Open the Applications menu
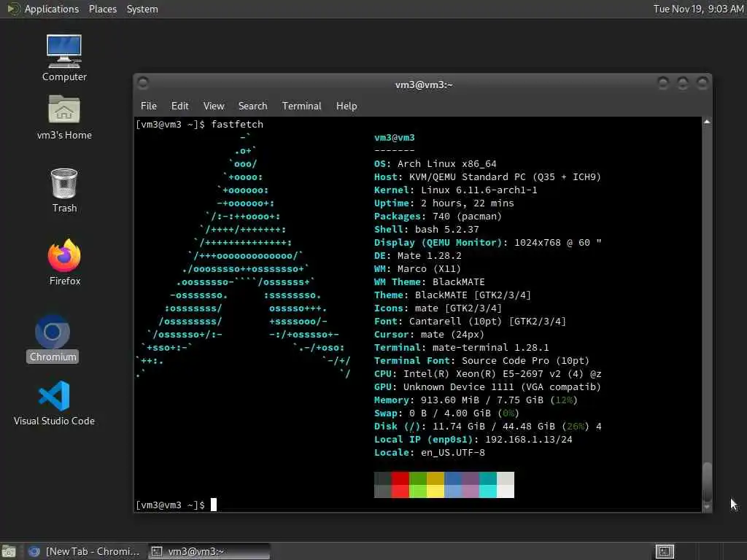This screenshot has height=560, width=747. click(x=52, y=9)
